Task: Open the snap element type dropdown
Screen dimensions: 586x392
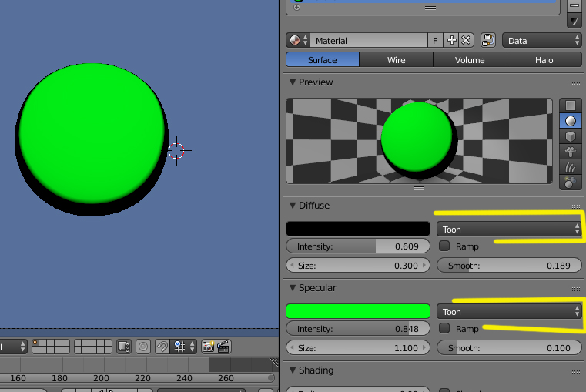Action: click(x=183, y=347)
